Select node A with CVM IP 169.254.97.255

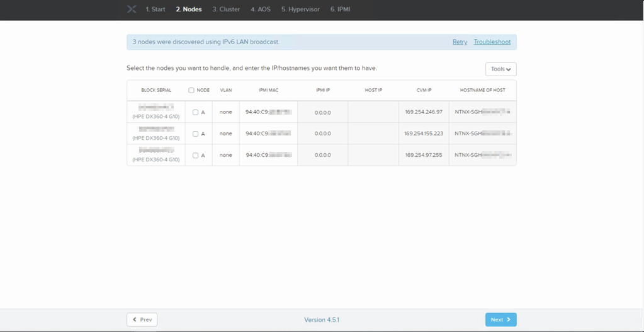tap(196, 156)
